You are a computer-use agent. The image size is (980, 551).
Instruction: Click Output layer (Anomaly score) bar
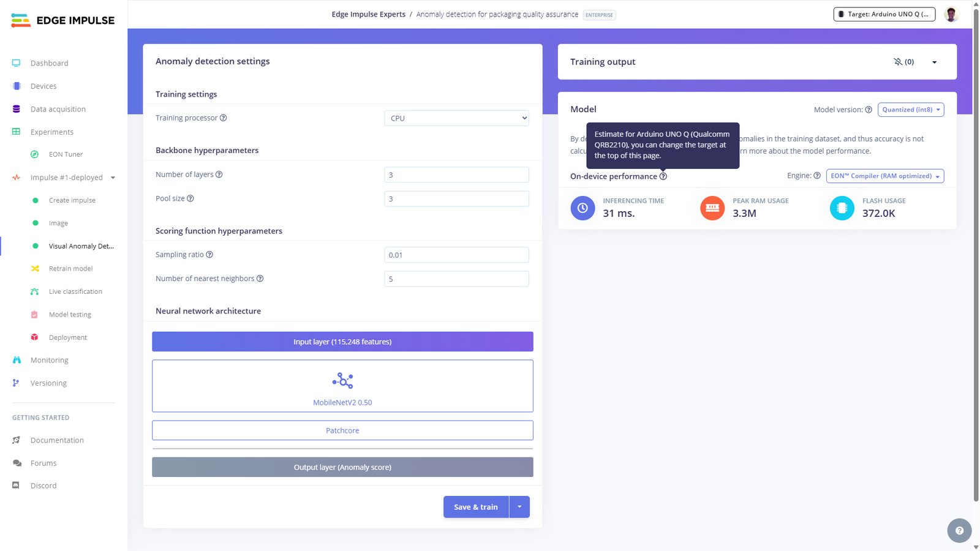342,467
